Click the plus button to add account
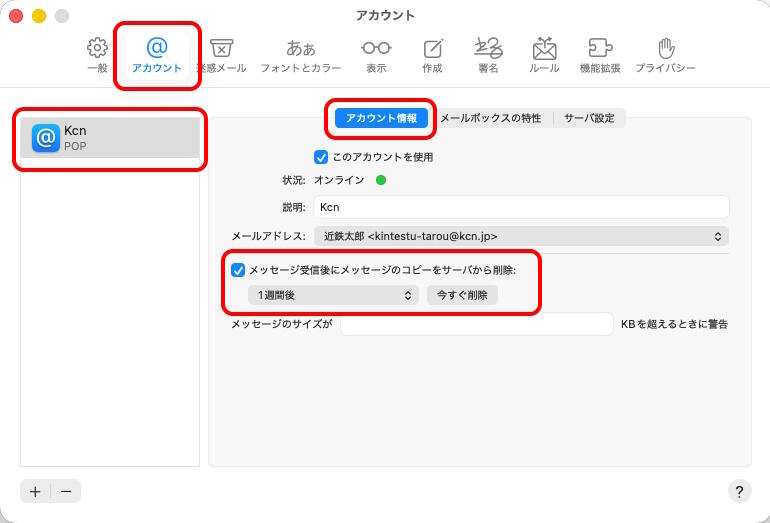Screen dimensions: 770x523 35,491
